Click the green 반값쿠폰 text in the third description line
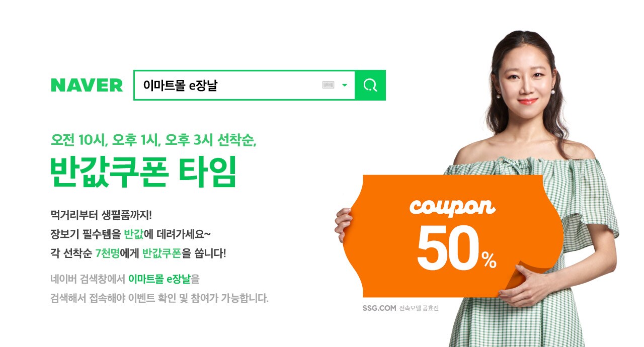The width and height of the screenshot is (644, 347). tap(162, 253)
